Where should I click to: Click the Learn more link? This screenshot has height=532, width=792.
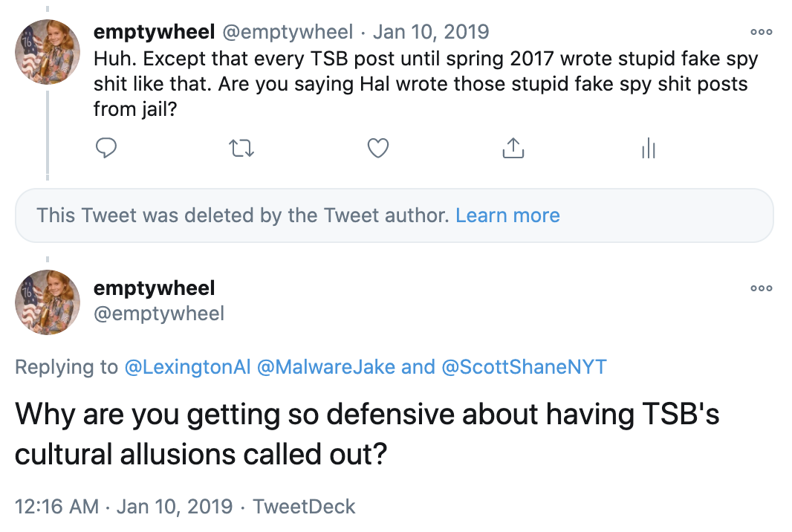507,215
